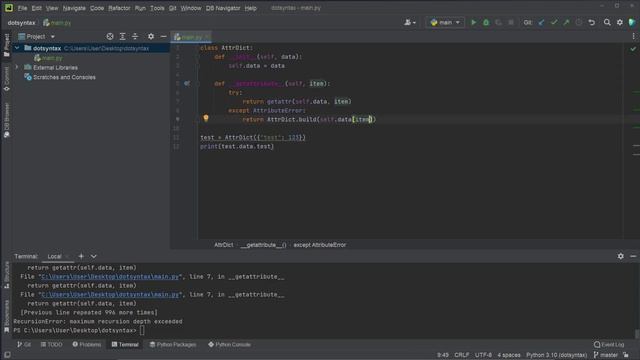This screenshot has width=640, height=360.
Task: Click the teal shield plugin icon
Action: point(632,22)
